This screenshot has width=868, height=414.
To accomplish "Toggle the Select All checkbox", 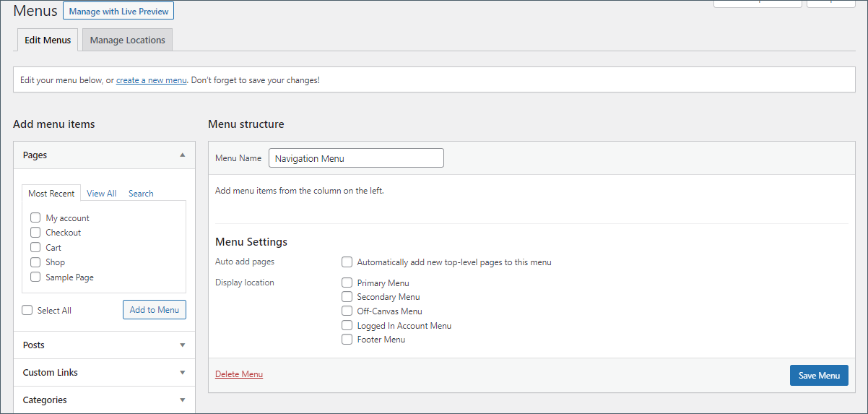I will 27,311.
